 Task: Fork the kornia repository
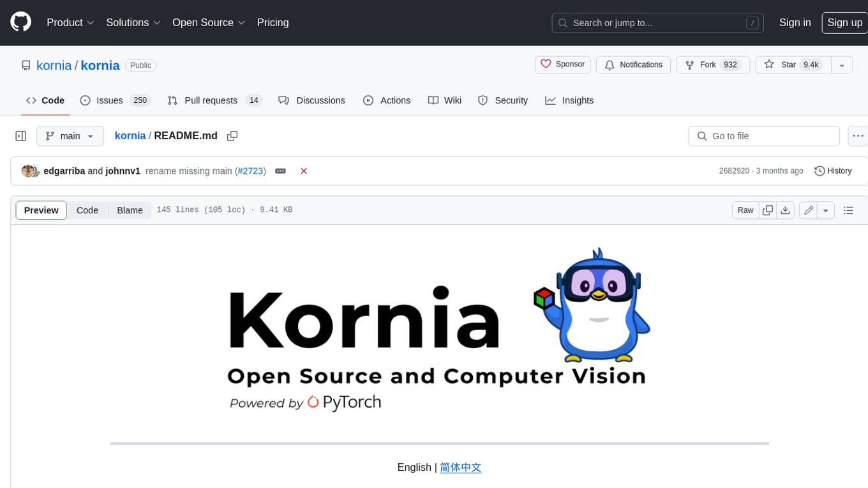(x=713, y=65)
